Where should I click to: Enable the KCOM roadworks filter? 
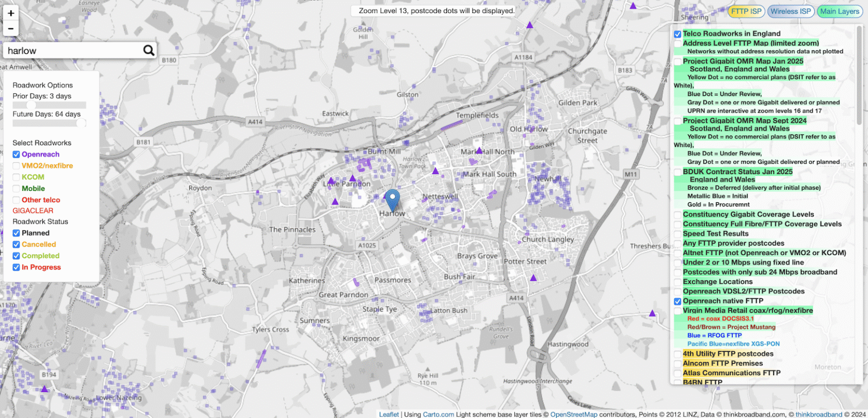click(16, 177)
